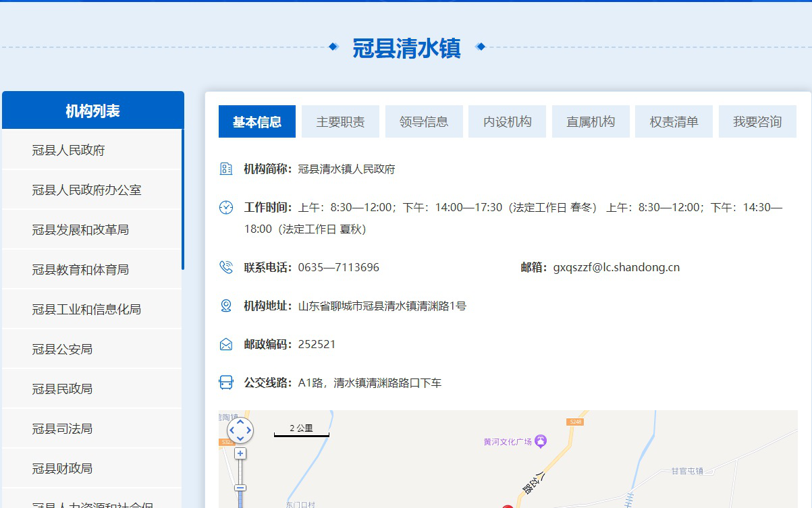
Task: Click the location pin icon beside 机构地址
Action: (x=226, y=306)
